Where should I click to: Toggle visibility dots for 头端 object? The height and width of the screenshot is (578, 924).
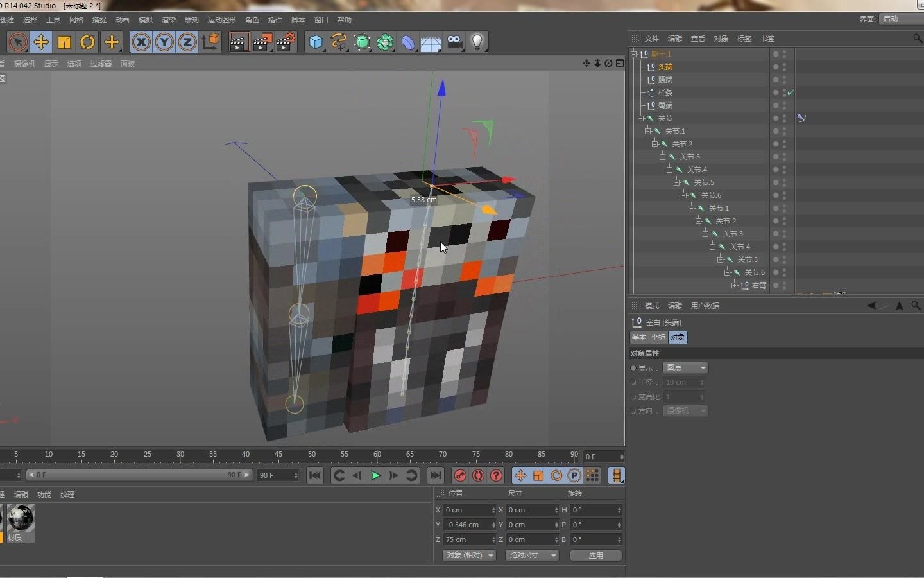click(784, 67)
